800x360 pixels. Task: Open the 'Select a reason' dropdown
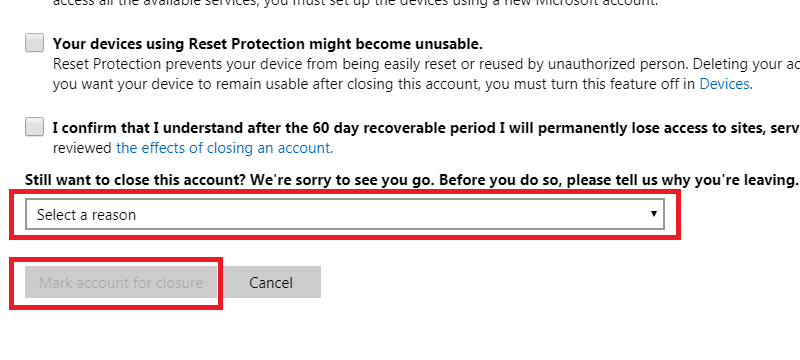pyautogui.click(x=345, y=214)
